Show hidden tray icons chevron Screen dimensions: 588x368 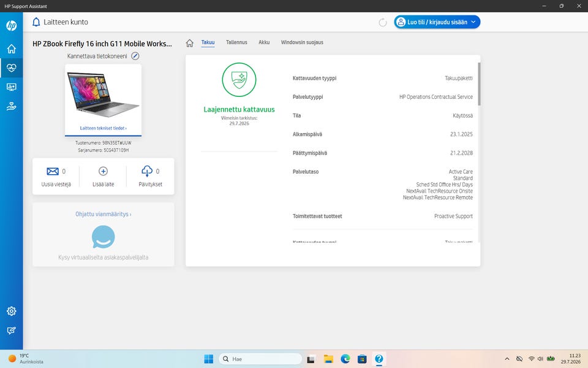click(507, 359)
